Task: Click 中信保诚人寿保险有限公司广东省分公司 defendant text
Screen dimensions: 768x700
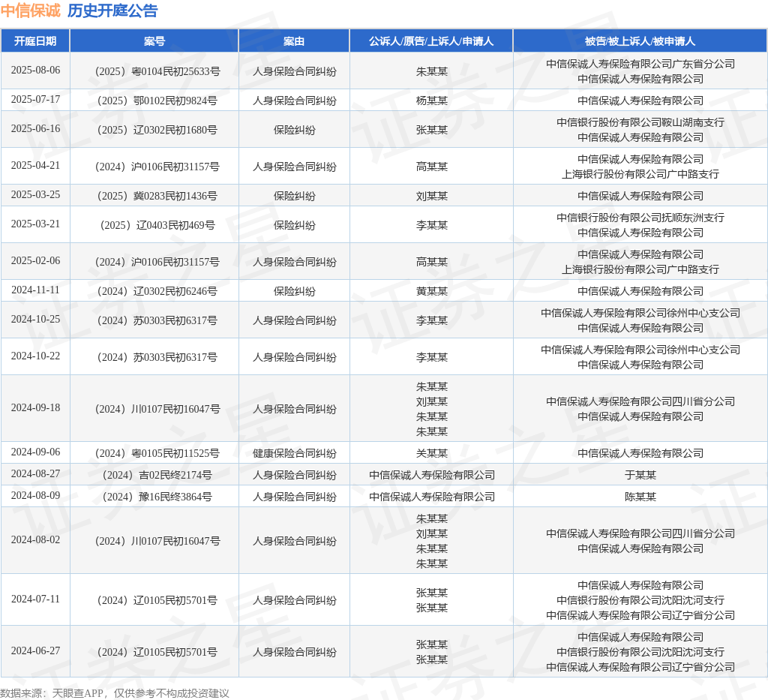Action: pyautogui.click(x=640, y=64)
